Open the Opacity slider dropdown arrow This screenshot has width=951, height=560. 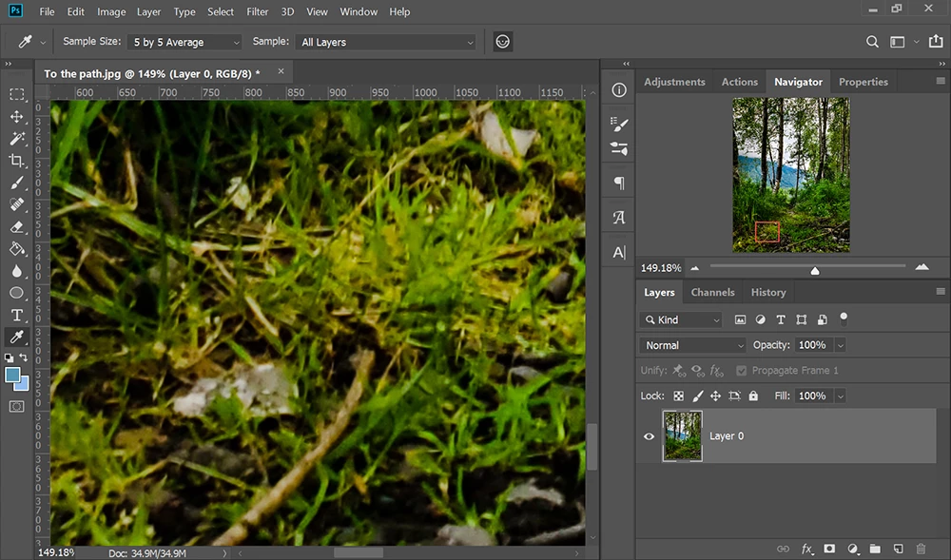point(841,345)
